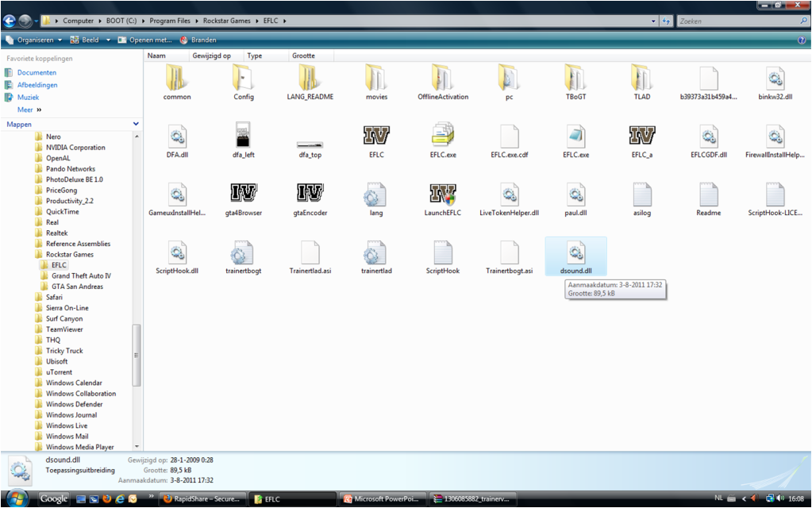Refresh the current folder view

667,21
